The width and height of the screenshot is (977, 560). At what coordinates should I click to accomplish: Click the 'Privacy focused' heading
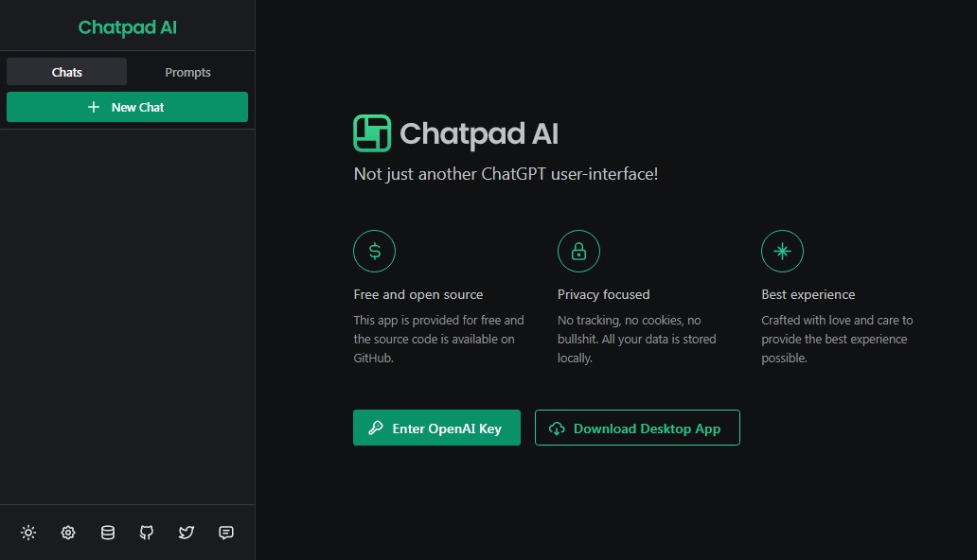click(x=603, y=294)
